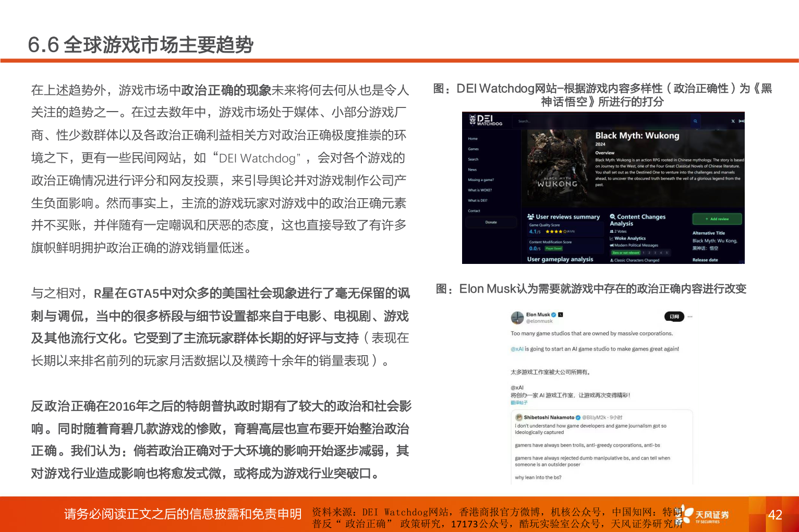
Task: Open News in the DEI Watchdog sidebar
Action: [x=472, y=170]
